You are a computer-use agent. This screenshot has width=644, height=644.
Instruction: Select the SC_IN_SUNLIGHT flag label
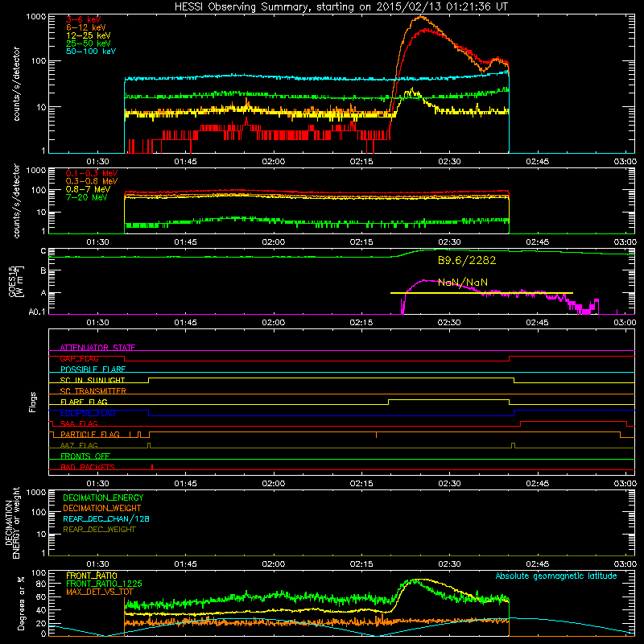click(93, 380)
